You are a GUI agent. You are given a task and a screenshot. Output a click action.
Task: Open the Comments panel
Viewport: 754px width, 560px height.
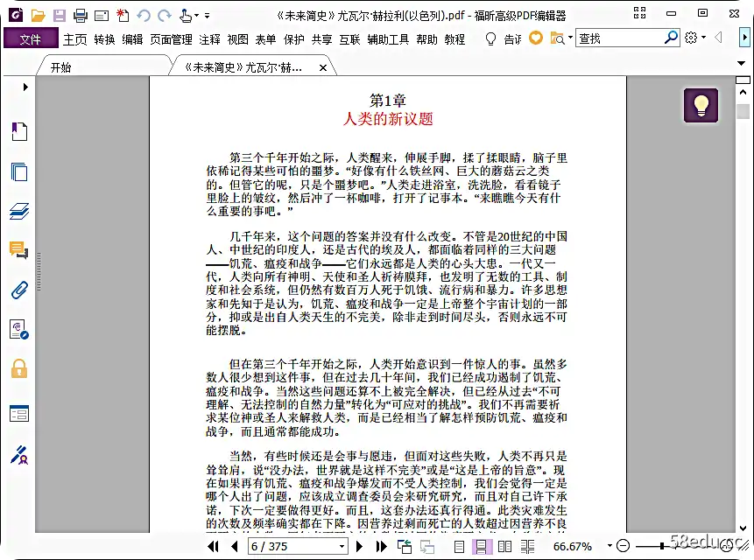pyautogui.click(x=19, y=250)
